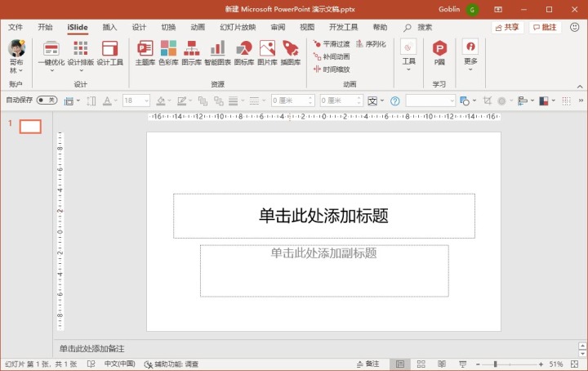Click the zoom in plus button
Image resolution: width=588 pixels, height=371 pixels.
pos(541,364)
